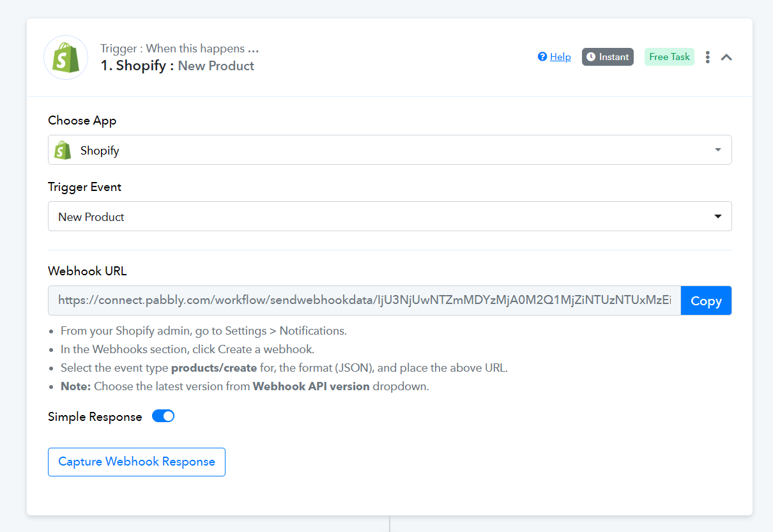Click the Trigger Event dropdown arrow

[x=718, y=217]
